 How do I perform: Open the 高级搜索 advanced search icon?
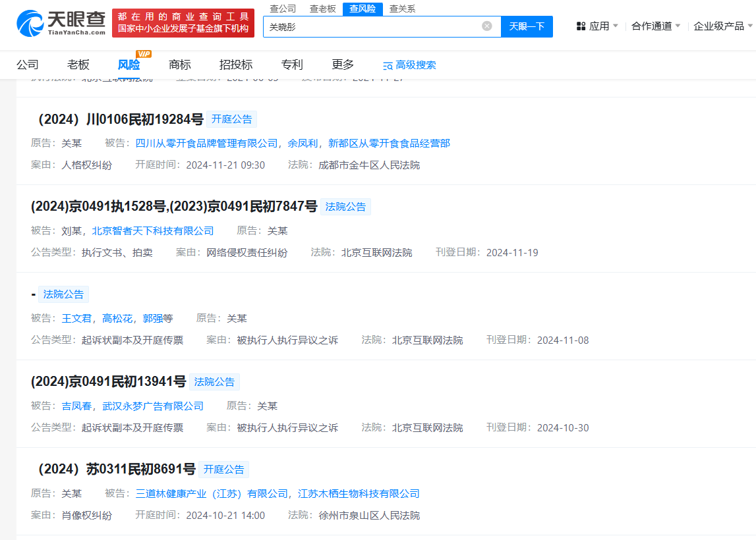coord(388,65)
